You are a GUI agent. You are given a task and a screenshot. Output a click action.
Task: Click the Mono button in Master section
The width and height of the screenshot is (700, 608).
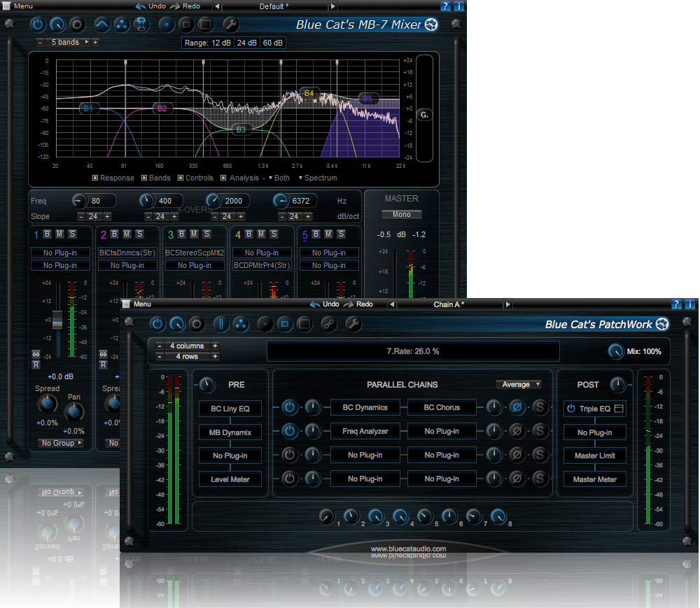coord(402,215)
